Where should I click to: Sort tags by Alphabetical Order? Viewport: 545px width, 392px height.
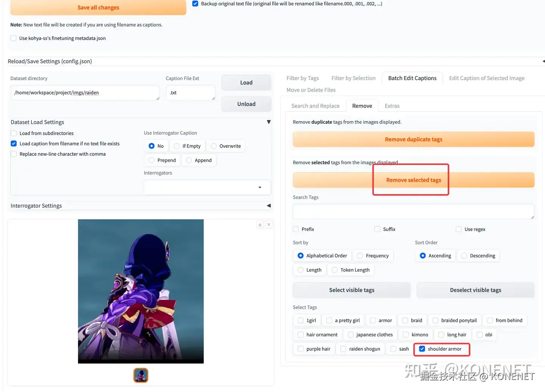pos(322,256)
